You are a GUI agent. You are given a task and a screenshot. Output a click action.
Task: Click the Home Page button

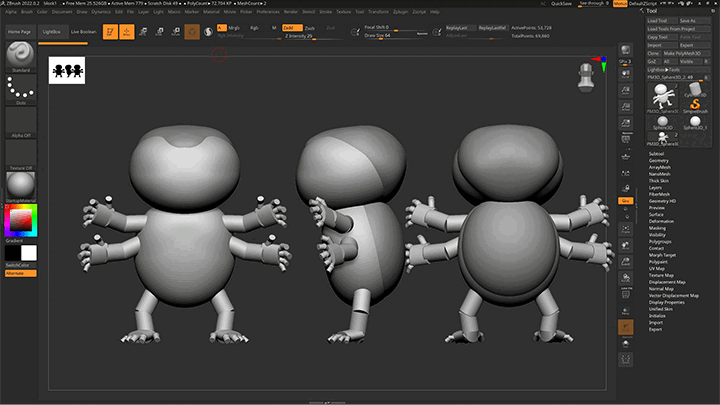coord(19,32)
